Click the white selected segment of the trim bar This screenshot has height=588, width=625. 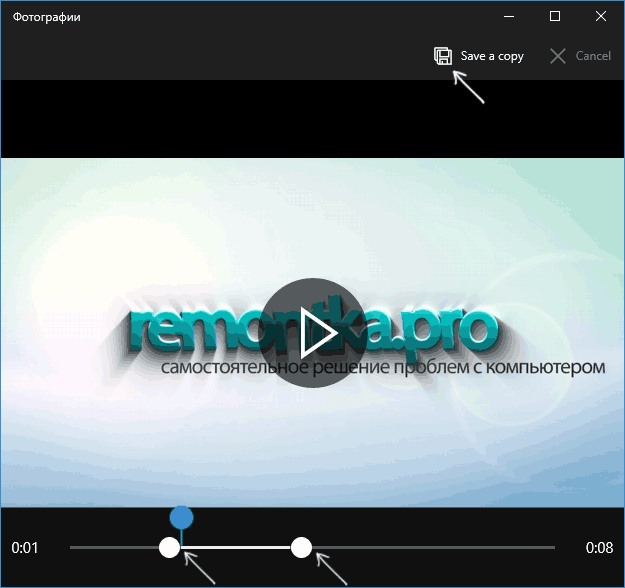tap(235, 547)
